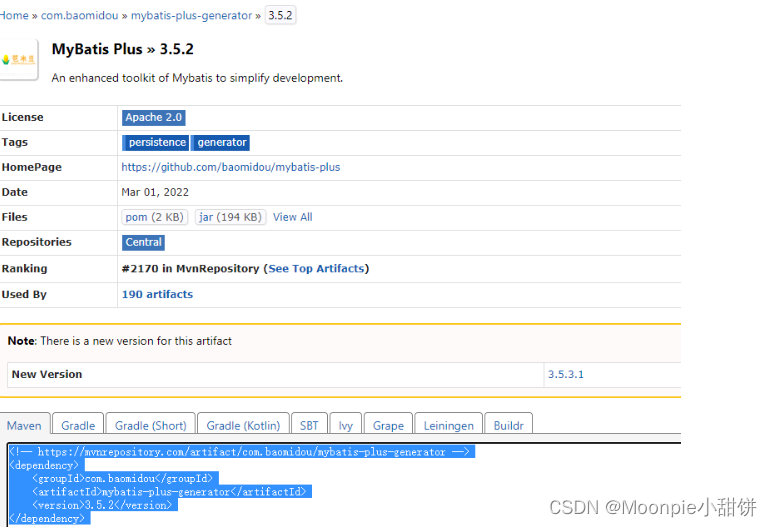Select the persistence tag
The image size is (772, 527).
156,143
